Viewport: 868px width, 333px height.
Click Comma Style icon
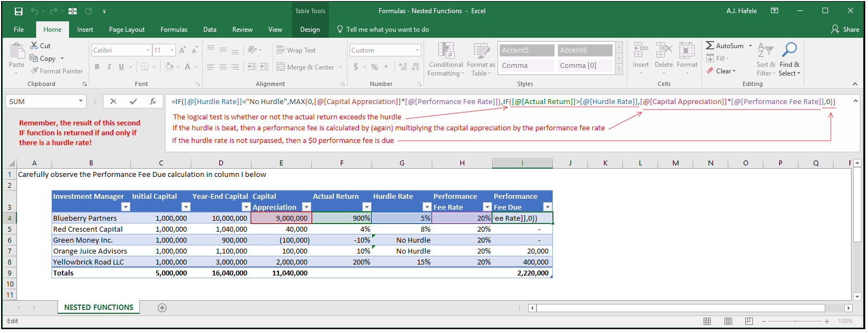[386, 67]
